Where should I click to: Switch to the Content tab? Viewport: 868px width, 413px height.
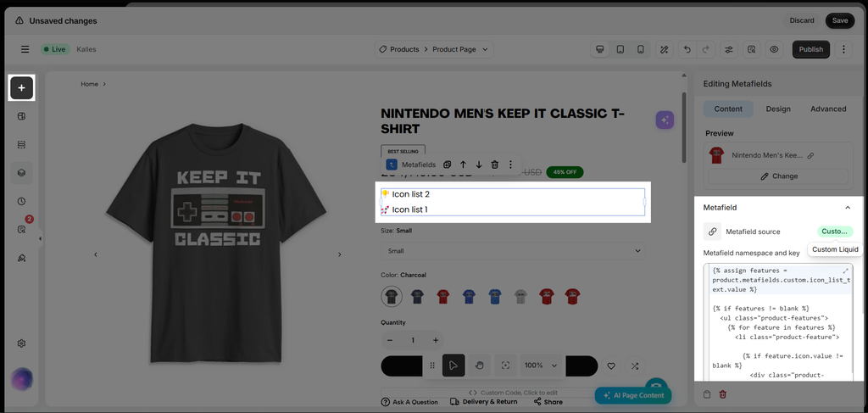coord(728,109)
